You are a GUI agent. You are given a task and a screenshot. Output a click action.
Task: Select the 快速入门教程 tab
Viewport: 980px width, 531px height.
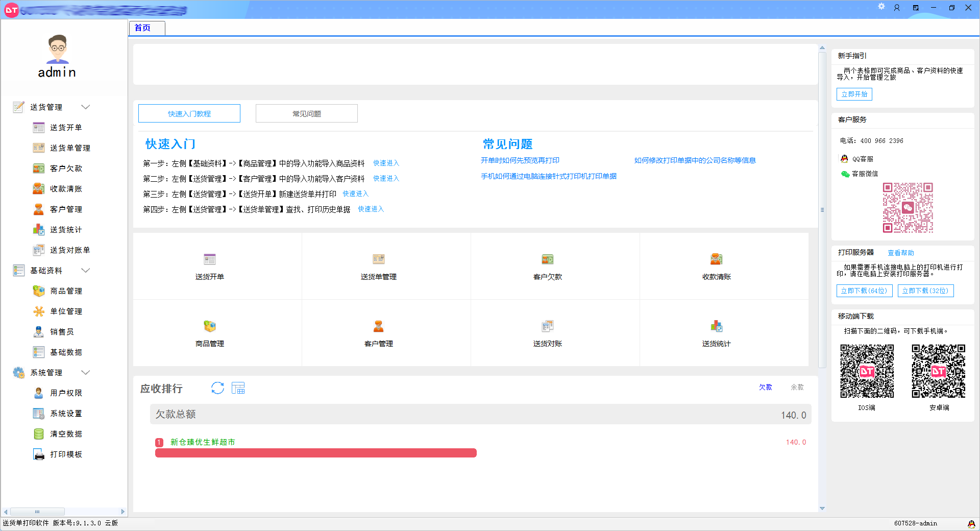[x=189, y=113]
